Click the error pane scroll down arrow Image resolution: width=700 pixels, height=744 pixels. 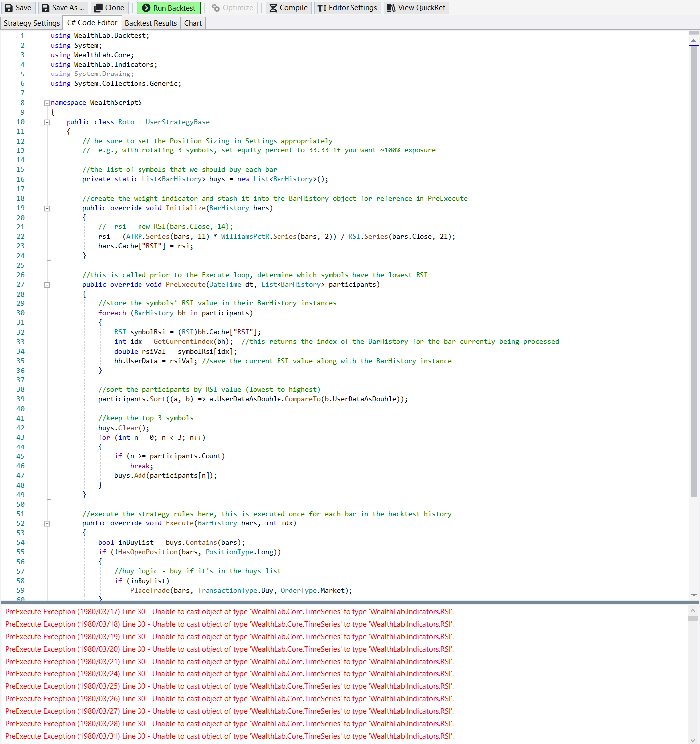coord(694,740)
